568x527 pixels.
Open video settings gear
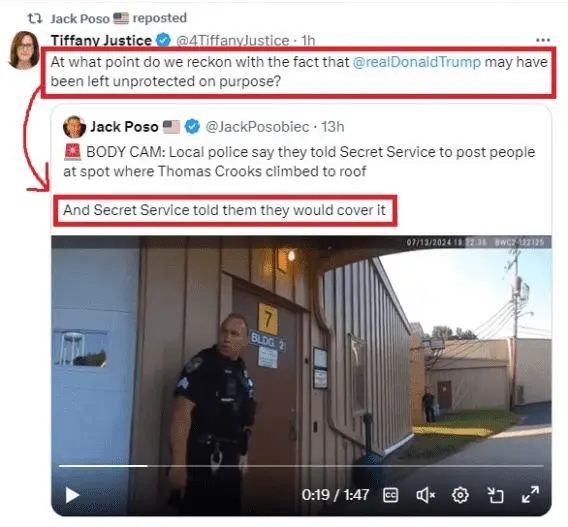tap(460, 495)
